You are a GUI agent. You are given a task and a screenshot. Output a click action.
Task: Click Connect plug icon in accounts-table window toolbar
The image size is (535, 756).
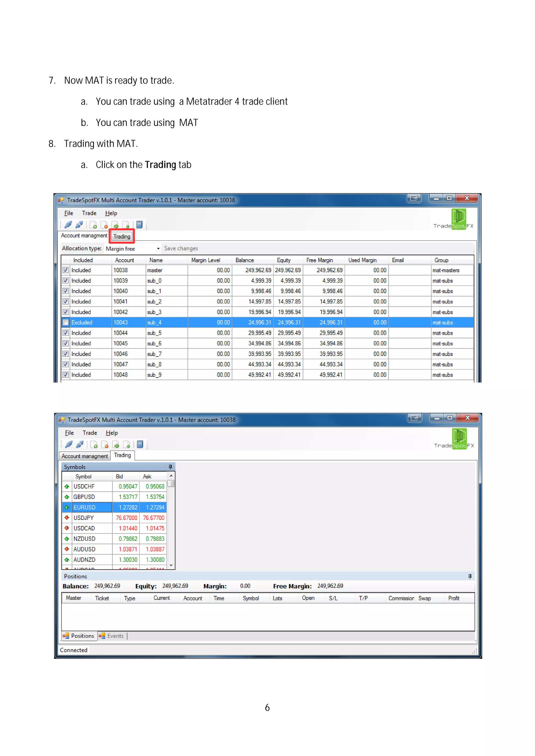click(x=68, y=225)
